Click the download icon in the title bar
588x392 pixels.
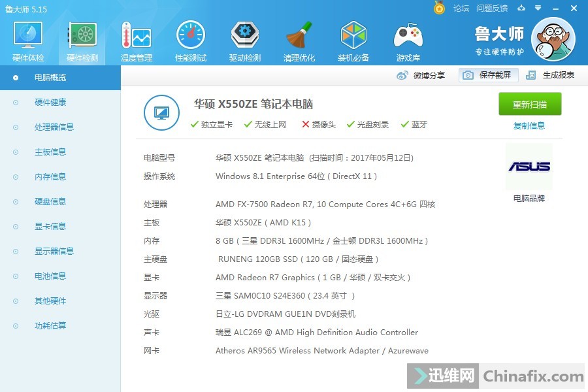click(523, 8)
